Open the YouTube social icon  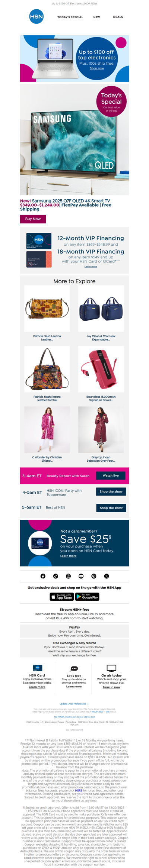coord(81,576)
